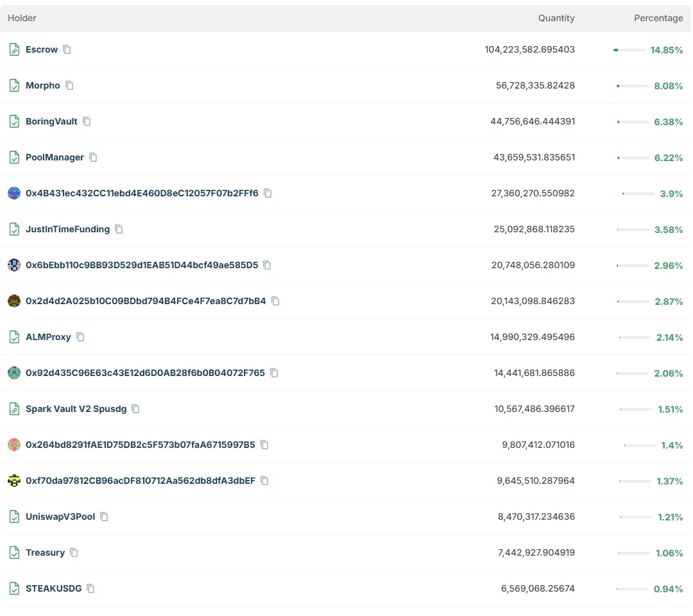This screenshot has width=693, height=616.
Task: Open the Treasury holder link
Action: tap(45, 553)
